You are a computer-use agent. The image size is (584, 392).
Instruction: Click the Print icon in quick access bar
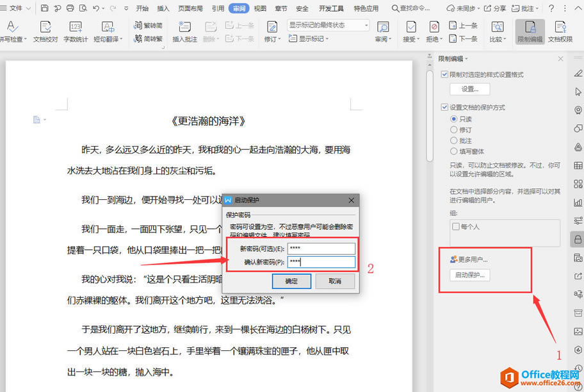tap(70, 8)
